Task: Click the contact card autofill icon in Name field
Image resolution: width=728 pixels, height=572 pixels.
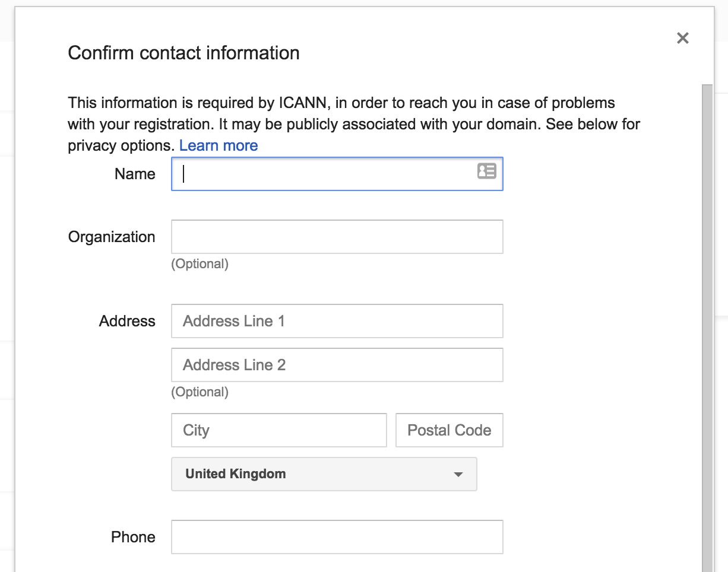Action: pos(486,171)
